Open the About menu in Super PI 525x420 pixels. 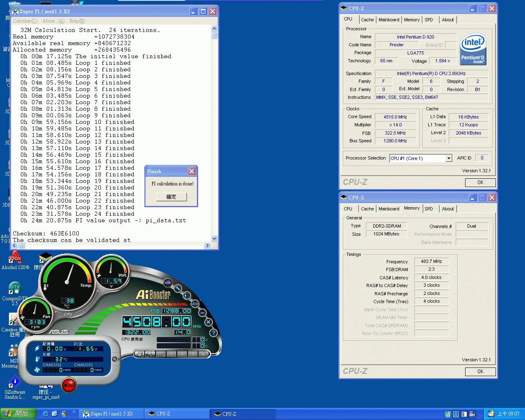53,21
